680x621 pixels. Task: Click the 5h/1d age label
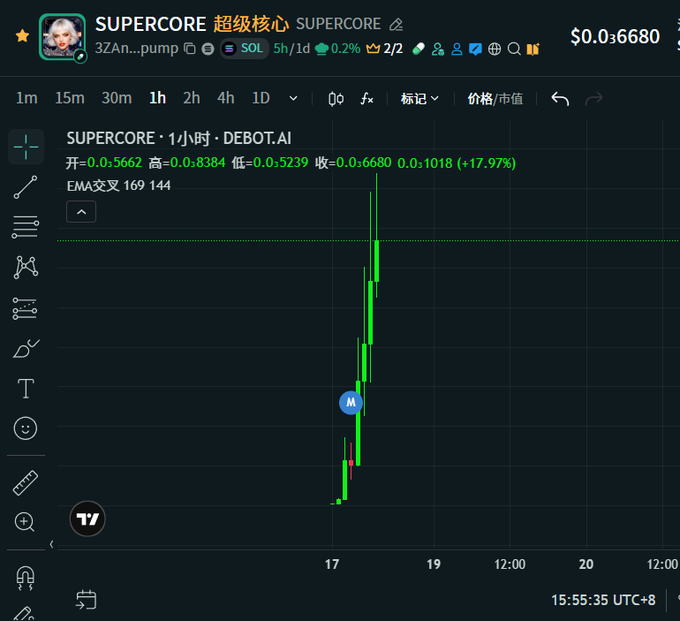click(x=291, y=49)
